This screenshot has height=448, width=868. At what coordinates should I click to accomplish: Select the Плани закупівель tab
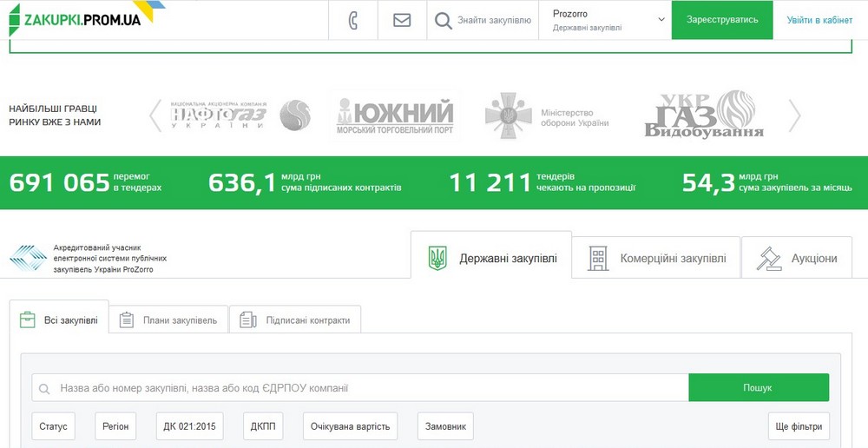point(169,320)
